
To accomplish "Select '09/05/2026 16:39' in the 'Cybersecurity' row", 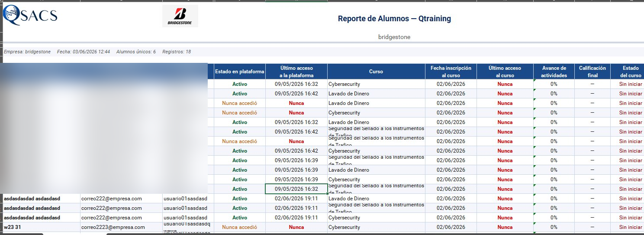I will coord(296,180).
